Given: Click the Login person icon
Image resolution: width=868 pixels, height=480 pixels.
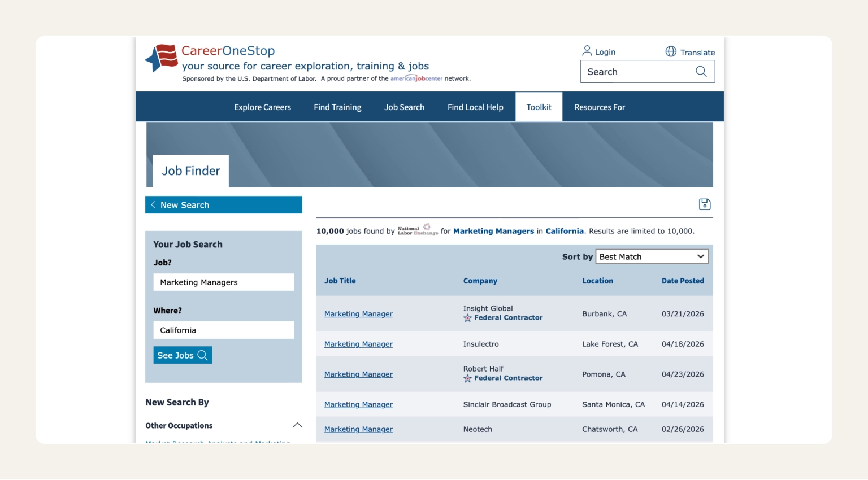Looking at the screenshot, I should click(587, 51).
